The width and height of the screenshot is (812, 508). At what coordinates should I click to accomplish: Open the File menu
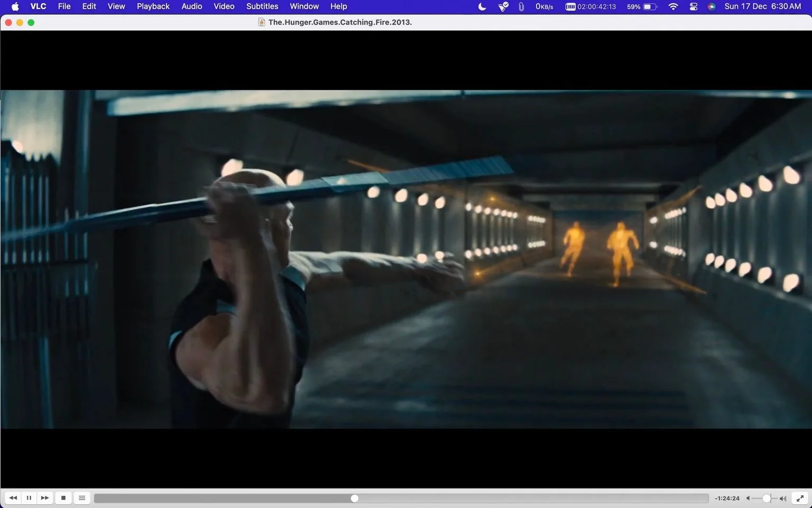point(64,6)
